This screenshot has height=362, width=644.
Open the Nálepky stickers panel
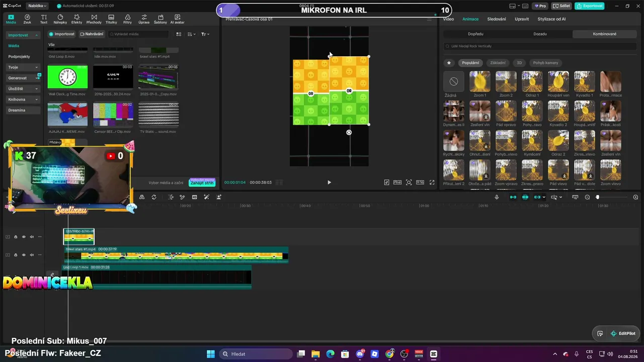(60, 19)
